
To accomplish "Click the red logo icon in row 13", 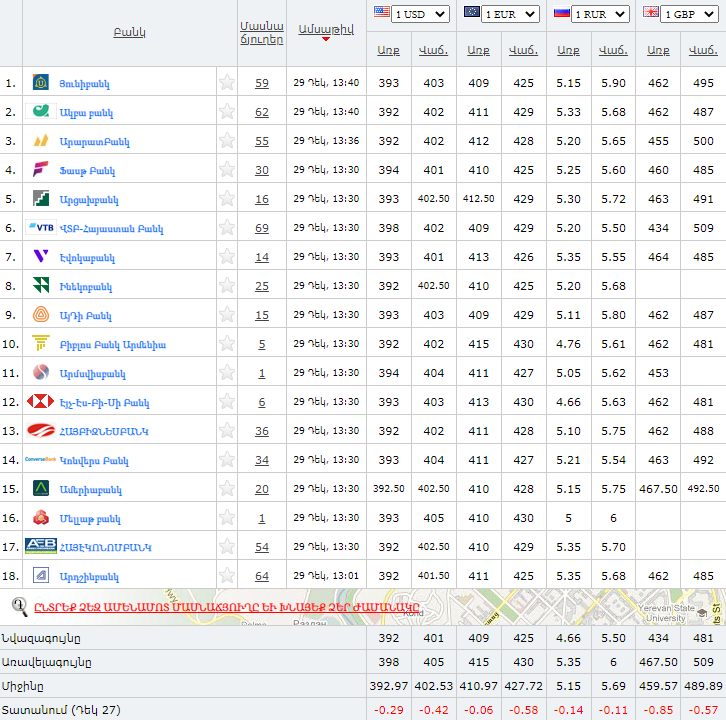I will point(40,430).
